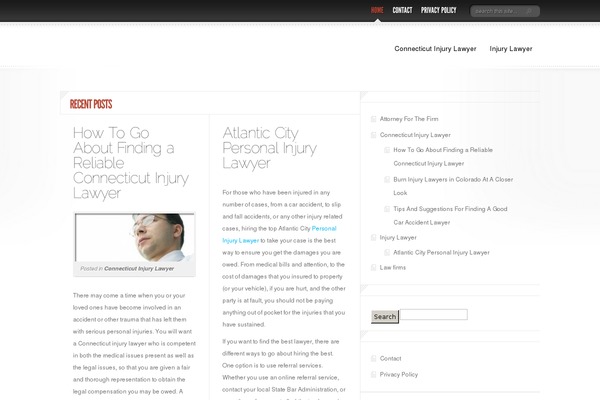The width and height of the screenshot is (600, 400).
Task: Open Privacy Policy link in the sidebar
Action: (399, 374)
